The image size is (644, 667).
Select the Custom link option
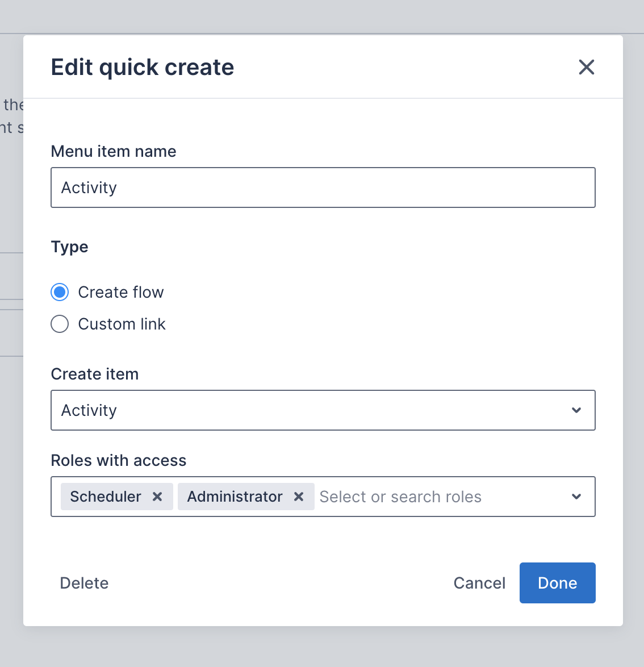(60, 324)
